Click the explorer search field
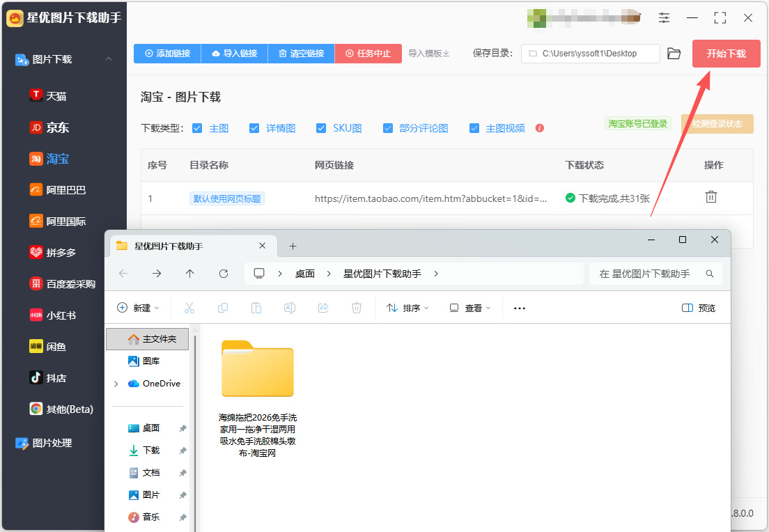 (x=655, y=274)
